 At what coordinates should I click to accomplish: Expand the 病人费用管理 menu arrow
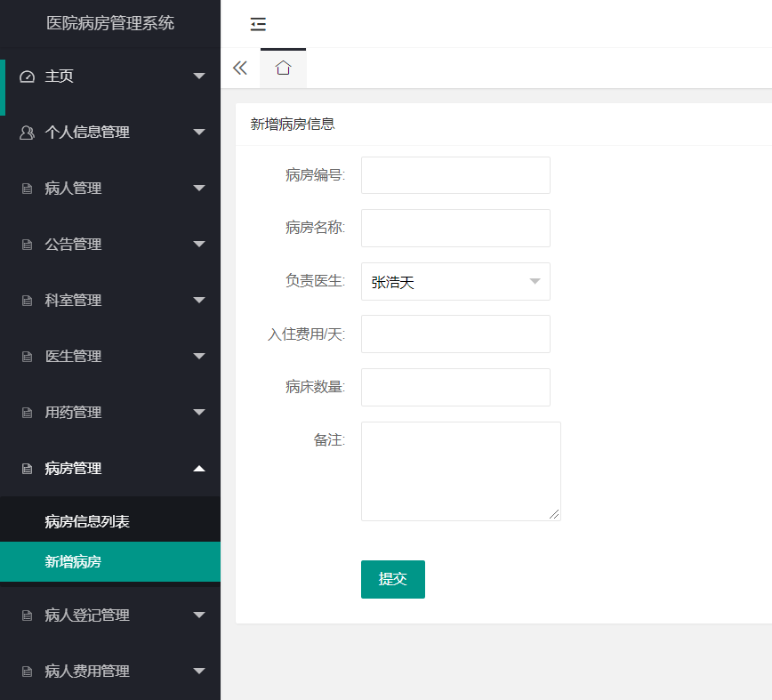tap(199, 671)
